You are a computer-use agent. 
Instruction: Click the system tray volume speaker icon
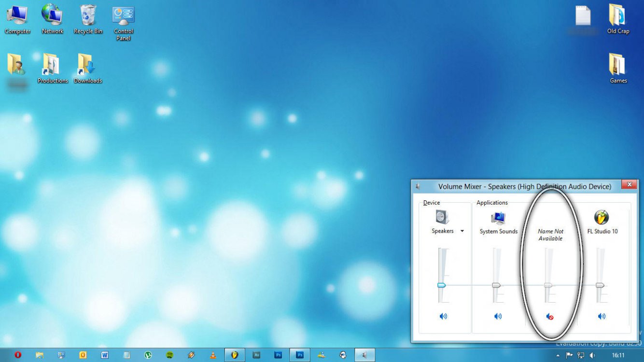coord(593,355)
